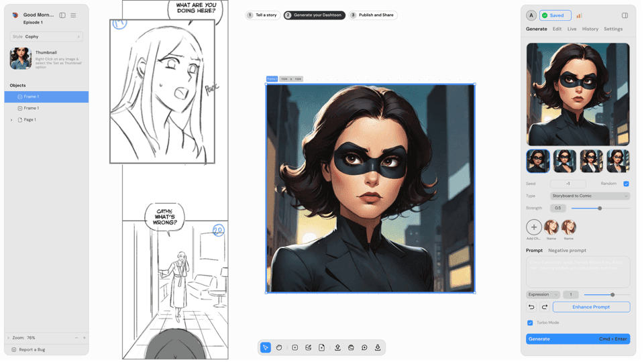This screenshot has width=644, height=362.
Task: Click the add frame tool icon
Action: coord(294,347)
